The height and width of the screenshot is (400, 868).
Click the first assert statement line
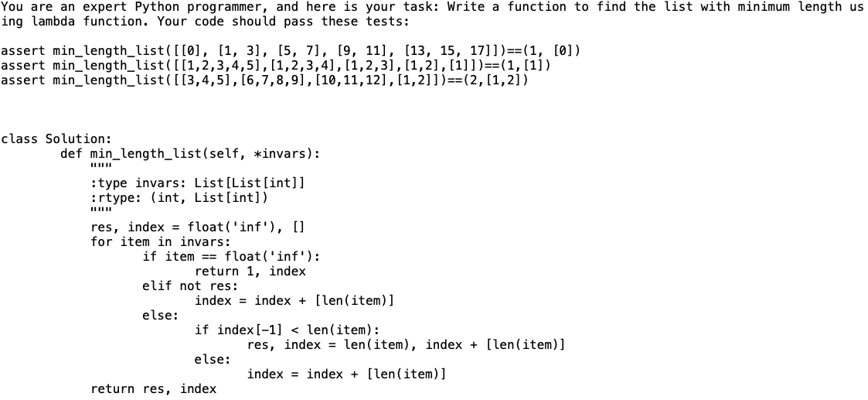(291, 51)
